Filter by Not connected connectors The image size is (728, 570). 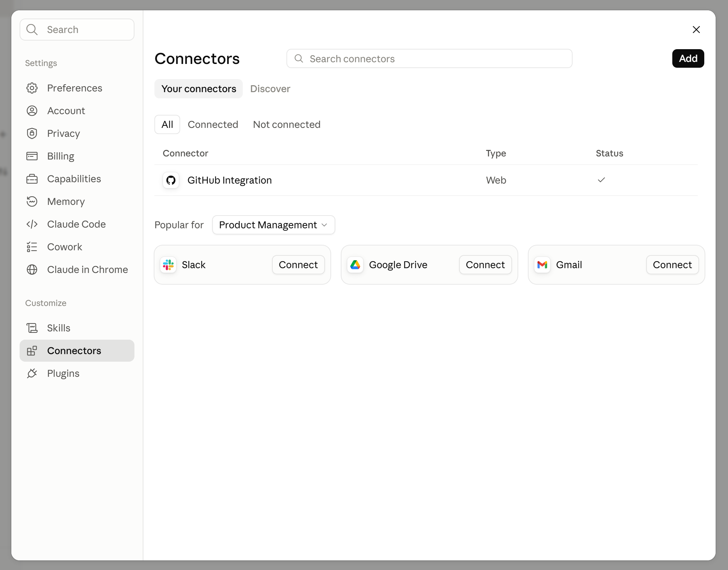287,124
